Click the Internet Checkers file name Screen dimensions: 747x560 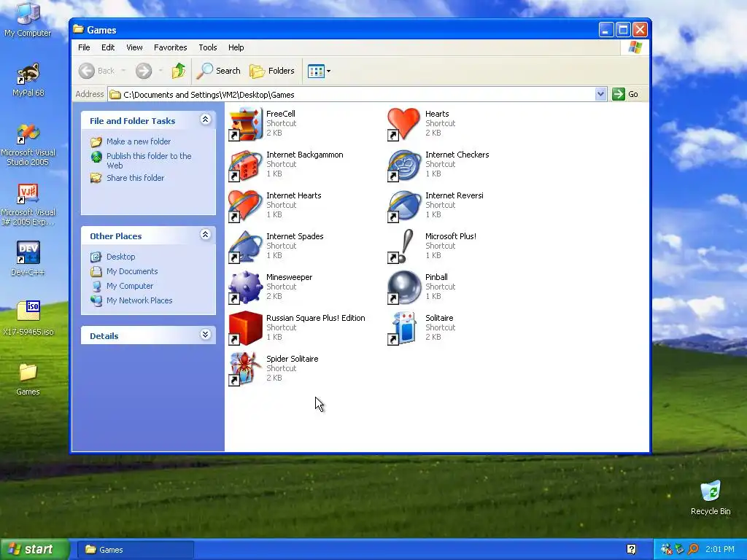457,155
